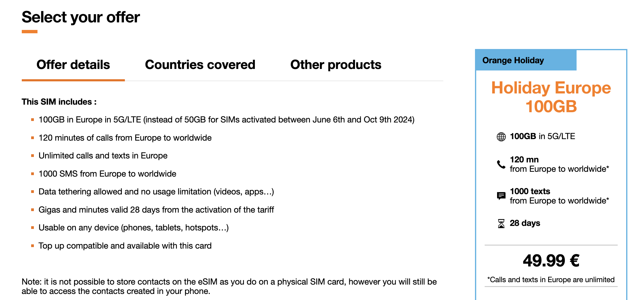Click the 1000 SMS from Europe to worldwide line
The image size is (644, 300).
click(107, 174)
